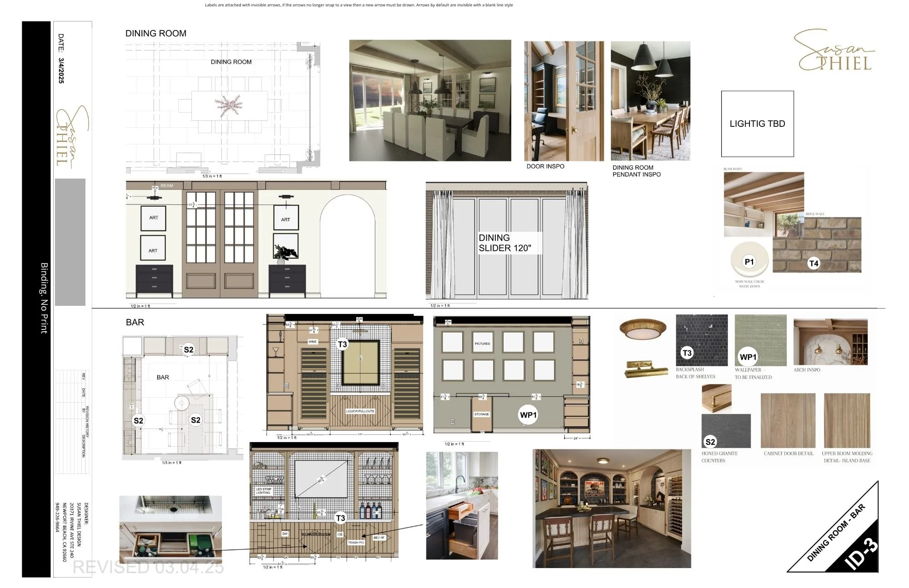
Task: Click the WP1 tag on the picture wall elevation
Action: (528, 415)
